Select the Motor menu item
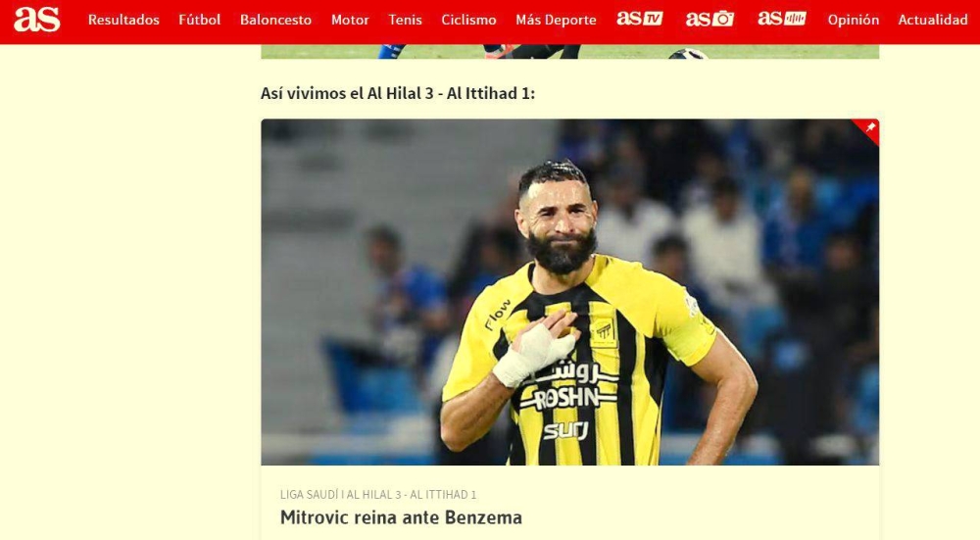The width and height of the screenshot is (980, 540). [x=350, y=20]
